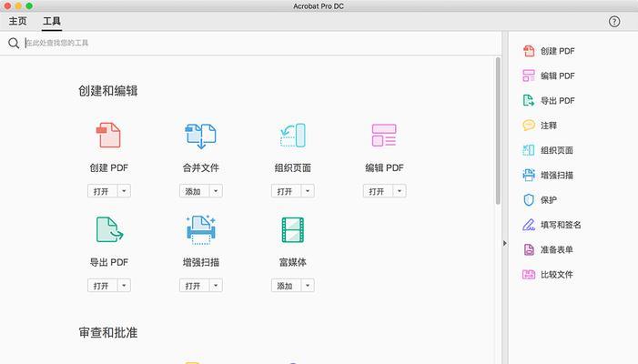Switch to the 主页 tab
Viewport: 638px width, 364px height.
pyautogui.click(x=18, y=21)
